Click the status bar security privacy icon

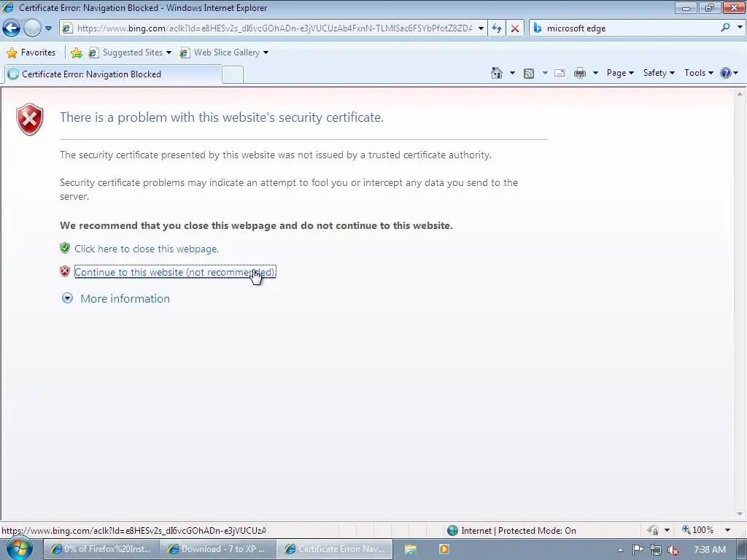pos(653,530)
